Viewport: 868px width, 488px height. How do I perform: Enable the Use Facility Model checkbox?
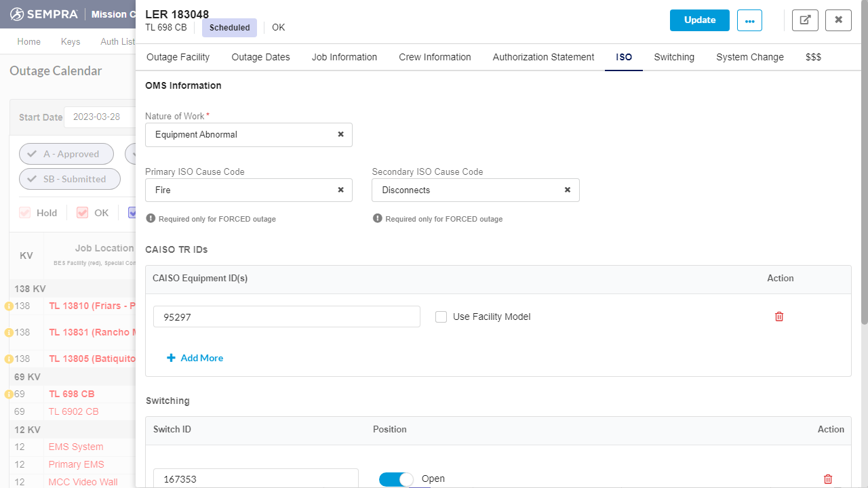[441, 317]
